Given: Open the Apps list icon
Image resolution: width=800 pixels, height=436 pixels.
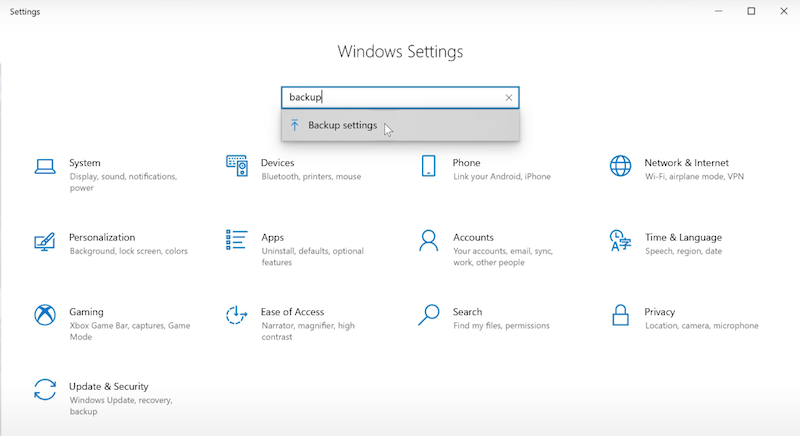Looking at the screenshot, I should [x=236, y=240].
